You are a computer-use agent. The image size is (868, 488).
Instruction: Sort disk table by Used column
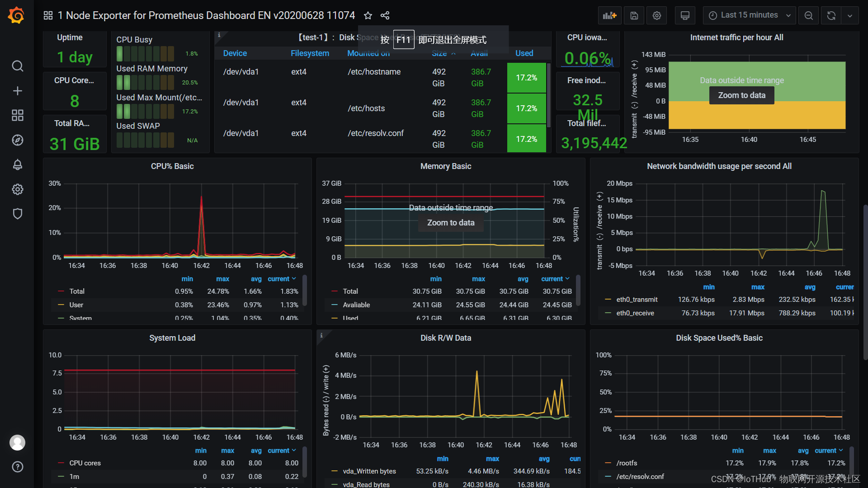click(x=524, y=53)
